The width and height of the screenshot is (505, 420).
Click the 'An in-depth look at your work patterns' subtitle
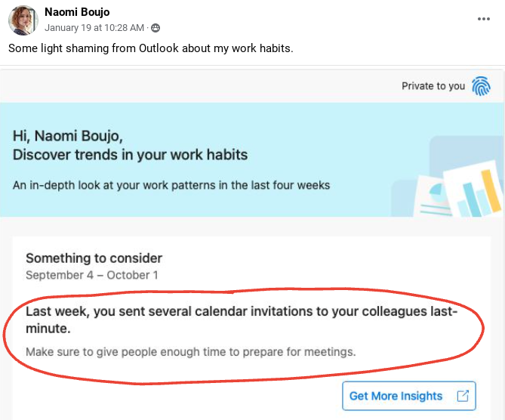(171, 185)
